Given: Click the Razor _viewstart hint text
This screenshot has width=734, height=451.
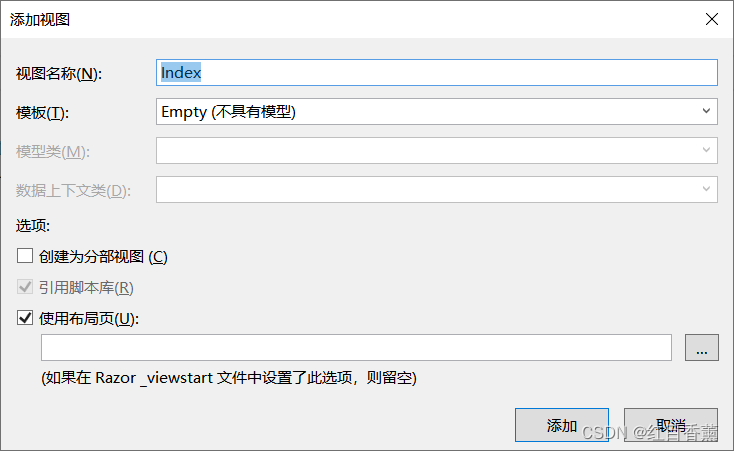Looking at the screenshot, I should (228, 378).
